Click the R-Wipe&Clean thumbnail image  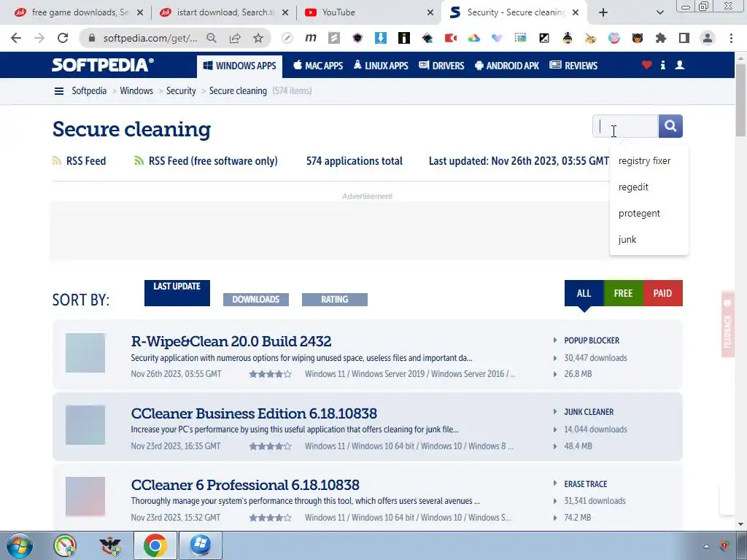click(85, 353)
